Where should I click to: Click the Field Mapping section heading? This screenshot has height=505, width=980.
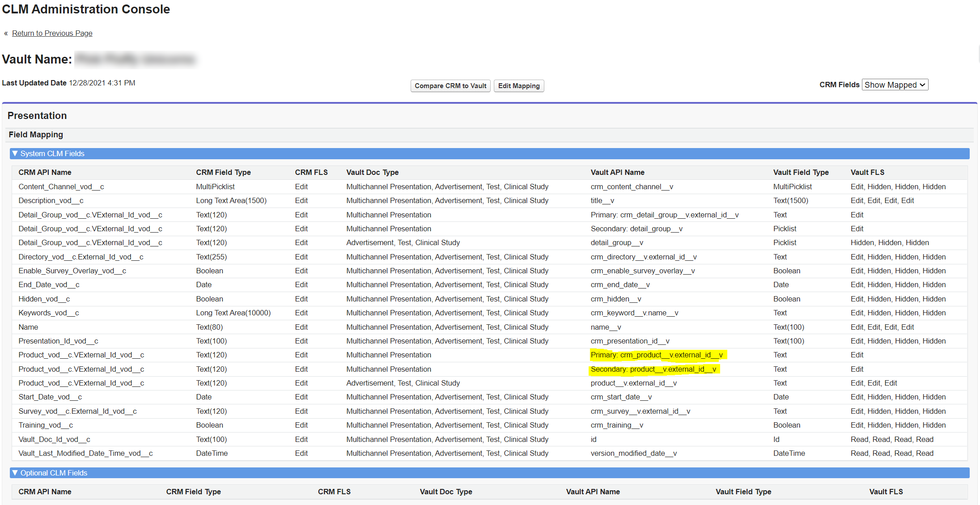pyautogui.click(x=36, y=135)
